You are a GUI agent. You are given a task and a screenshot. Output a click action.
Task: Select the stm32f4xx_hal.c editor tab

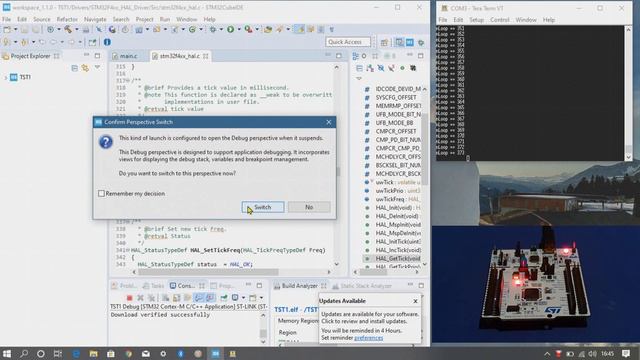click(x=180, y=56)
